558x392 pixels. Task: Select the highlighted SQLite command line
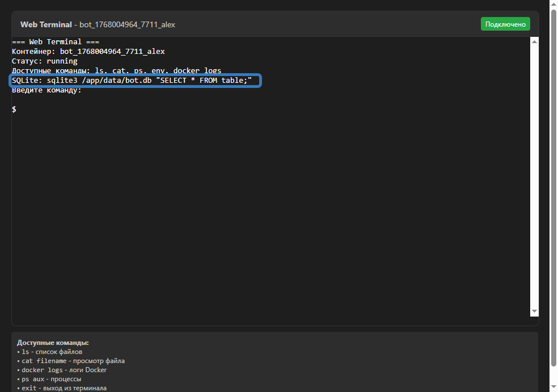click(135, 80)
